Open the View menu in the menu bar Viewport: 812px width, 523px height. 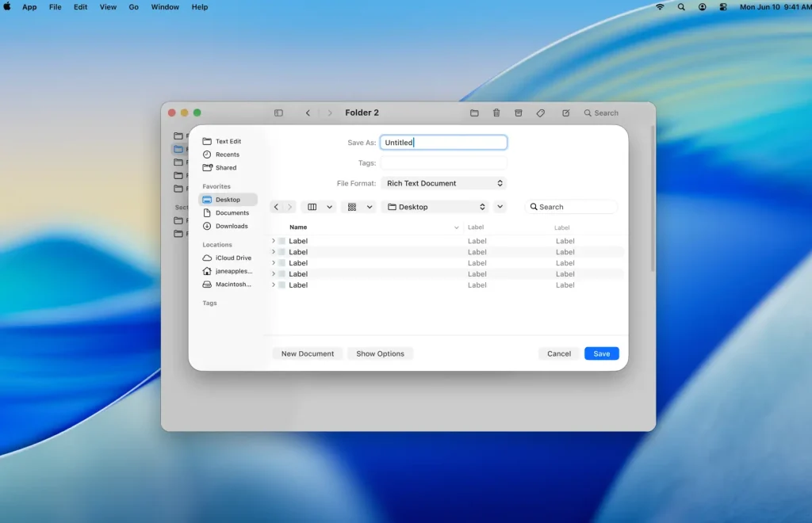(x=108, y=7)
